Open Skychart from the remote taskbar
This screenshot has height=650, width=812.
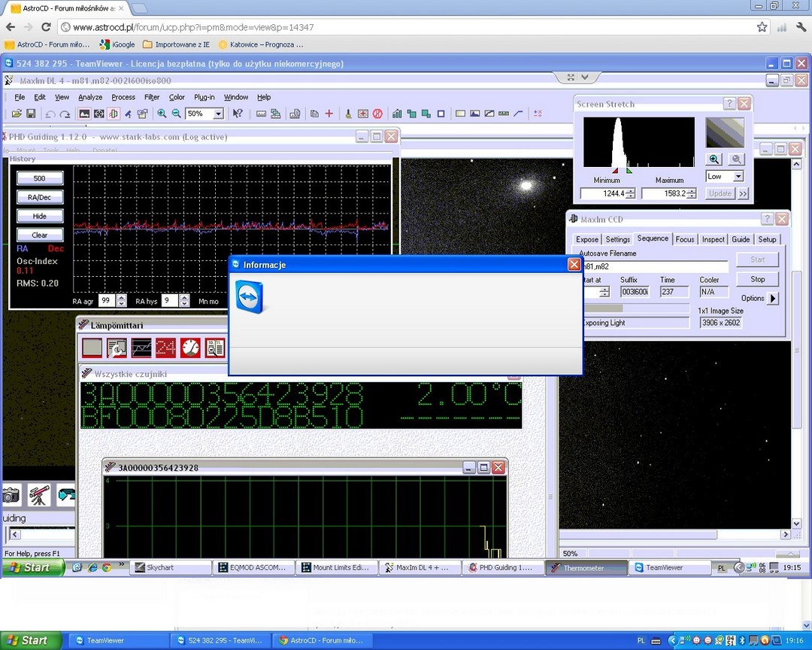[x=171, y=567]
